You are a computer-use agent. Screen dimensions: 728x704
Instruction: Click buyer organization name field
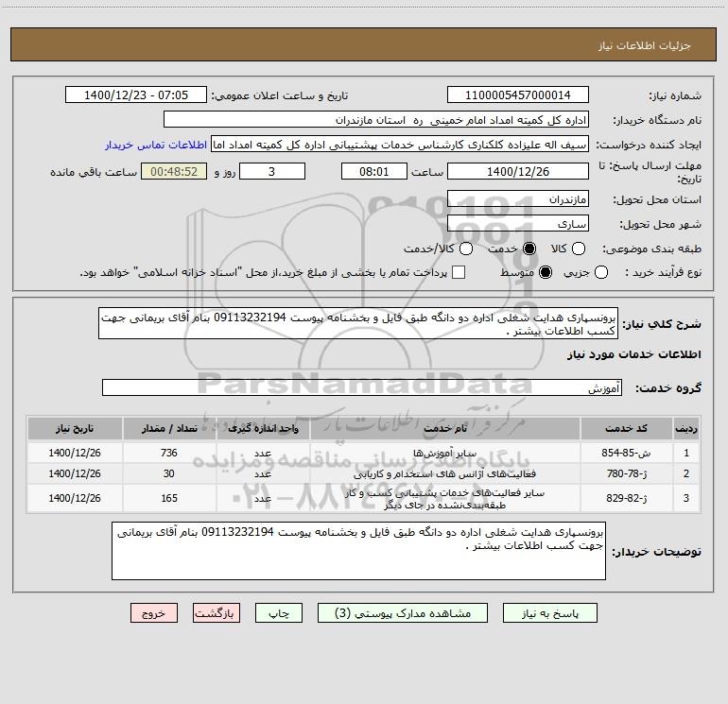(376, 120)
